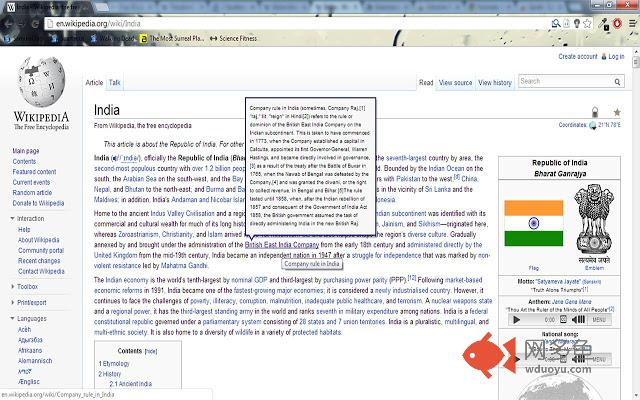Click the browser back arrow
This screenshot has height=400, width=640.
click(x=10, y=22)
